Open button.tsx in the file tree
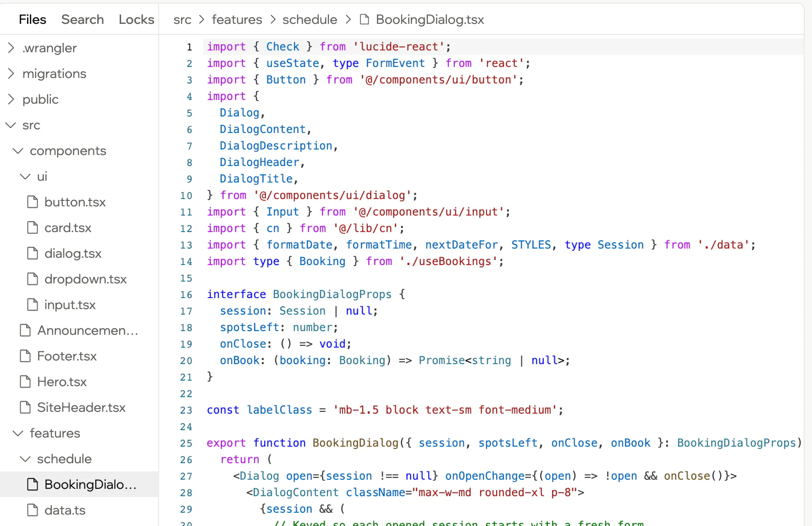Viewport: 812px width, 526px height. point(75,202)
